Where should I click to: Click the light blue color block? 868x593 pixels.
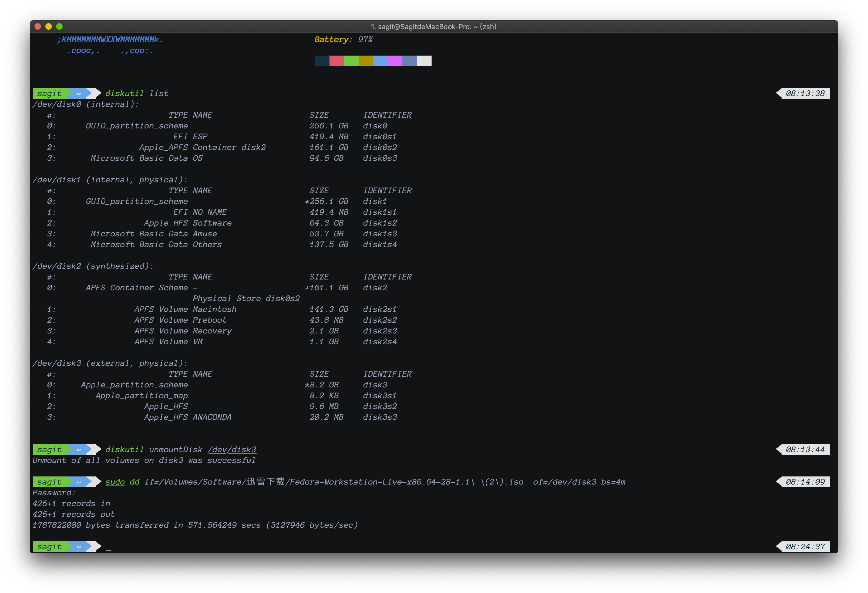(380, 61)
